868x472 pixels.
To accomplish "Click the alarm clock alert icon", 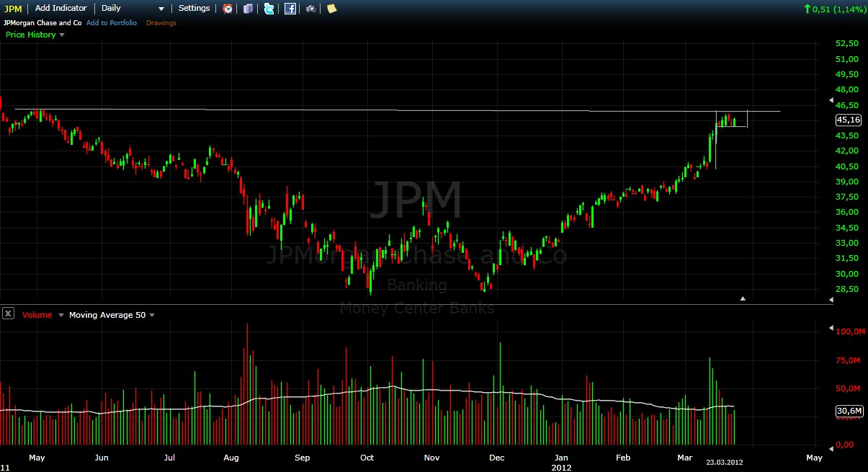I will 228,9.
